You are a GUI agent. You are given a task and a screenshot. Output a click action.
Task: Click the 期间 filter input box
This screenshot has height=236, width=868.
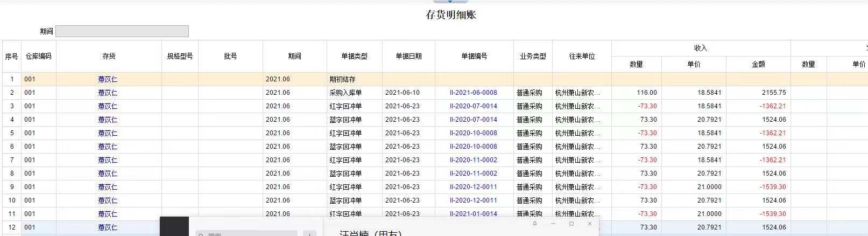point(122,31)
